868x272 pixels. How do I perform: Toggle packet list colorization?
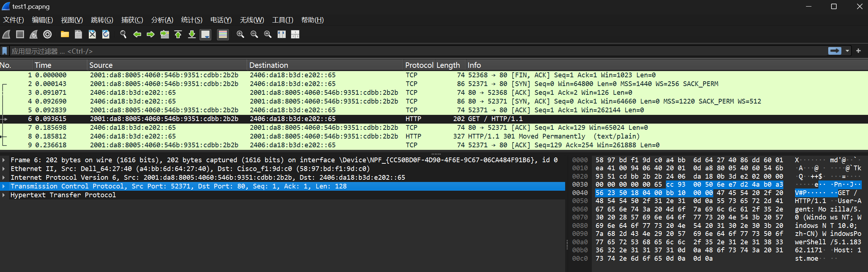[x=223, y=34]
